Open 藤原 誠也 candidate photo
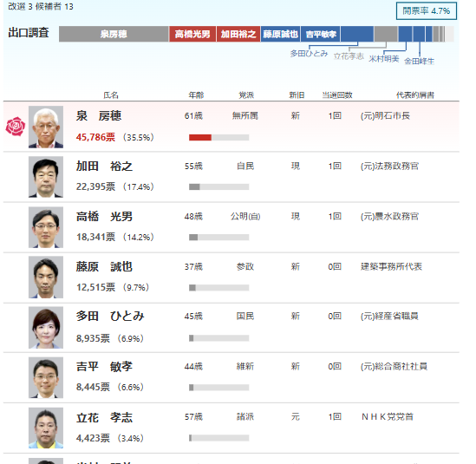476x464 pixels. [x=46, y=278]
